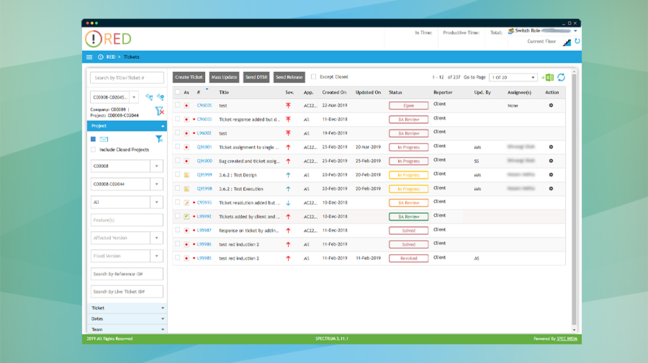Screen dimensions: 648x363
Task: Sort by Updated On column header
Action: 368,93
